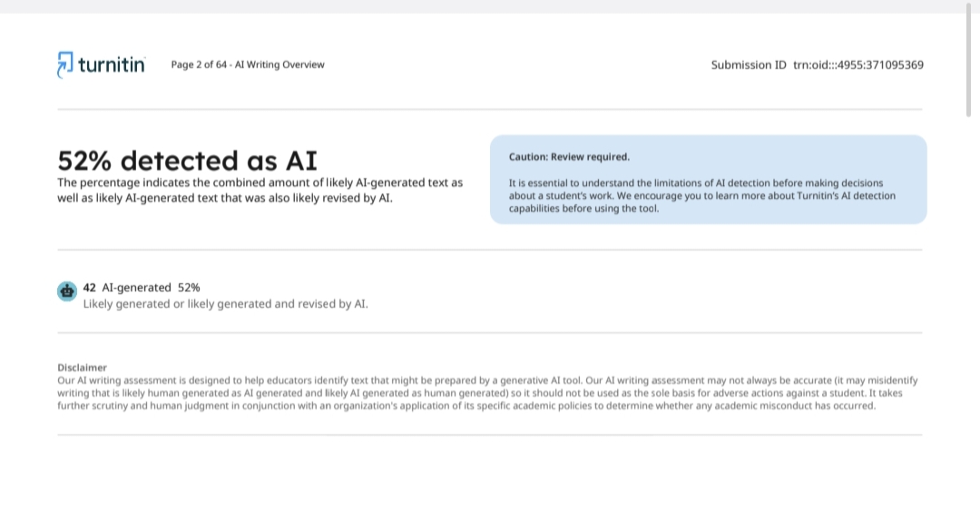Click the vertical scrollbar thumb
This screenshot has height=523, width=980.
[x=969, y=59]
